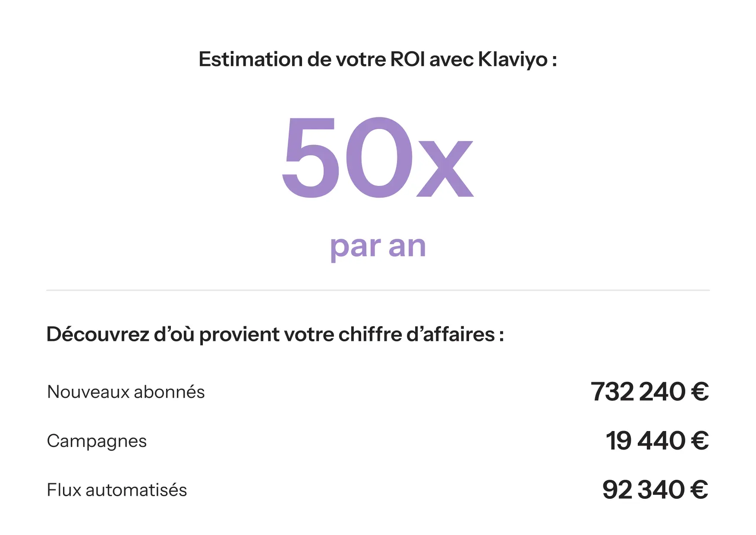Select the 19 440 amount
The width and height of the screenshot is (756, 535).
[646, 441]
